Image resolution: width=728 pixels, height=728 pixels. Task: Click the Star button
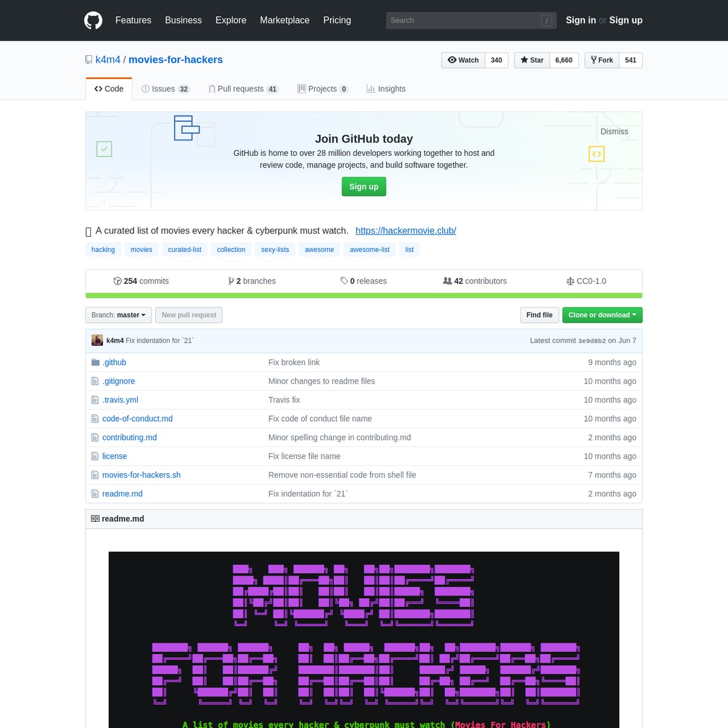click(532, 60)
